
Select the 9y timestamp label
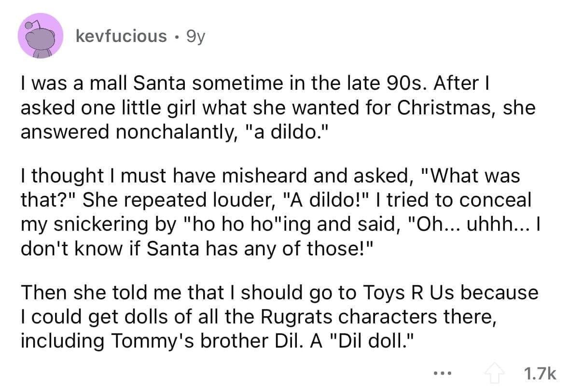coord(195,35)
